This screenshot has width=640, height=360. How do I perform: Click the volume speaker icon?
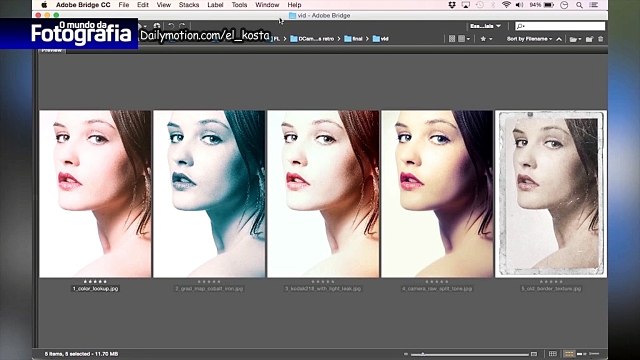519,5
